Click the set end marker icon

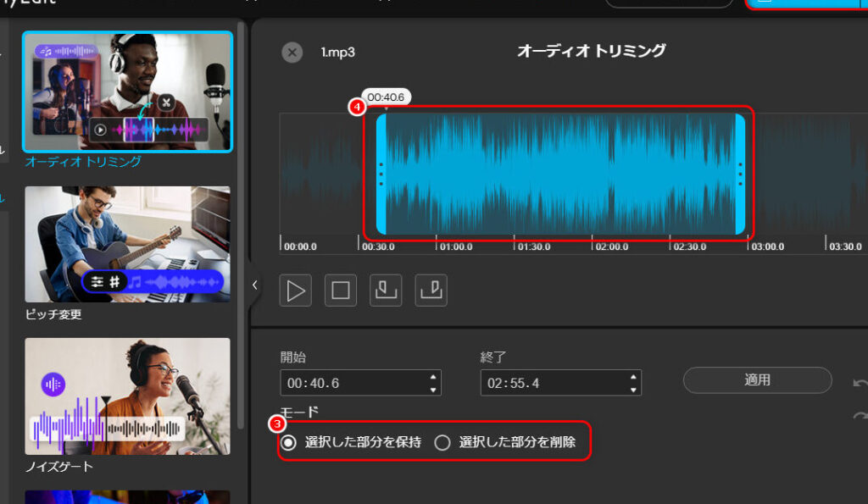coord(431,291)
